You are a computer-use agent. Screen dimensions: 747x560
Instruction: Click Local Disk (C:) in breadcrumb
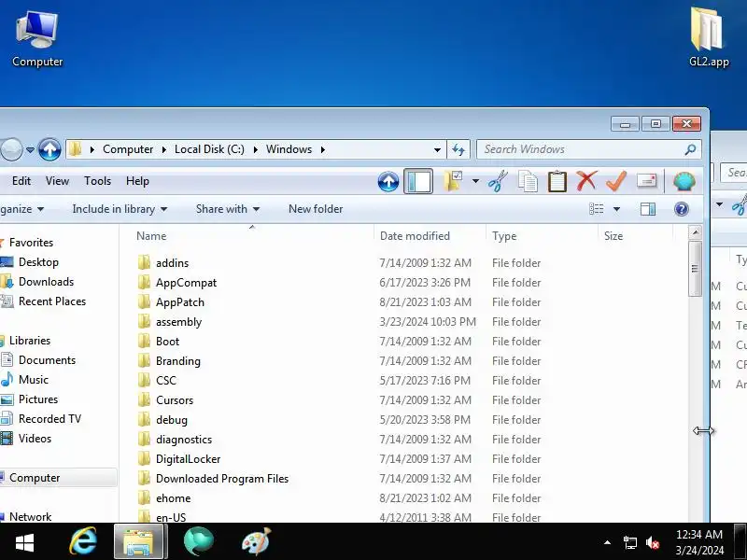tap(209, 149)
